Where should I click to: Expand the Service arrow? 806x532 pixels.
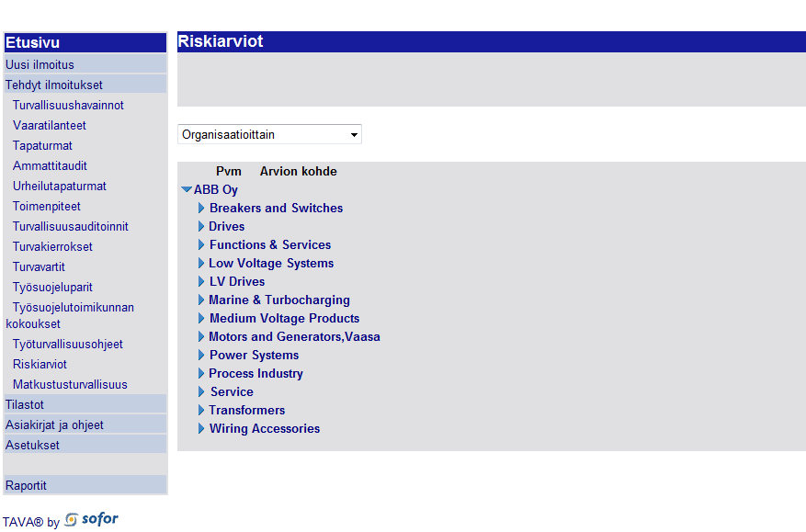coord(201,392)
